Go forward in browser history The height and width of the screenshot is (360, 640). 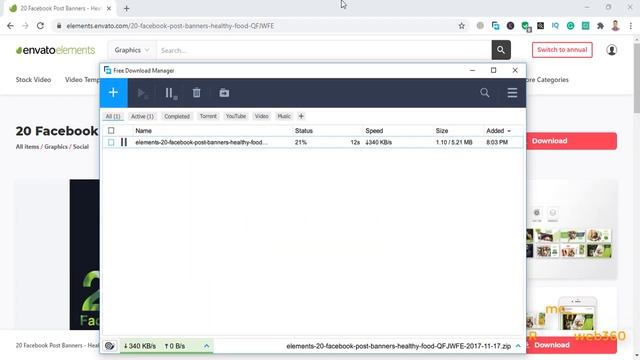(25, 26)
